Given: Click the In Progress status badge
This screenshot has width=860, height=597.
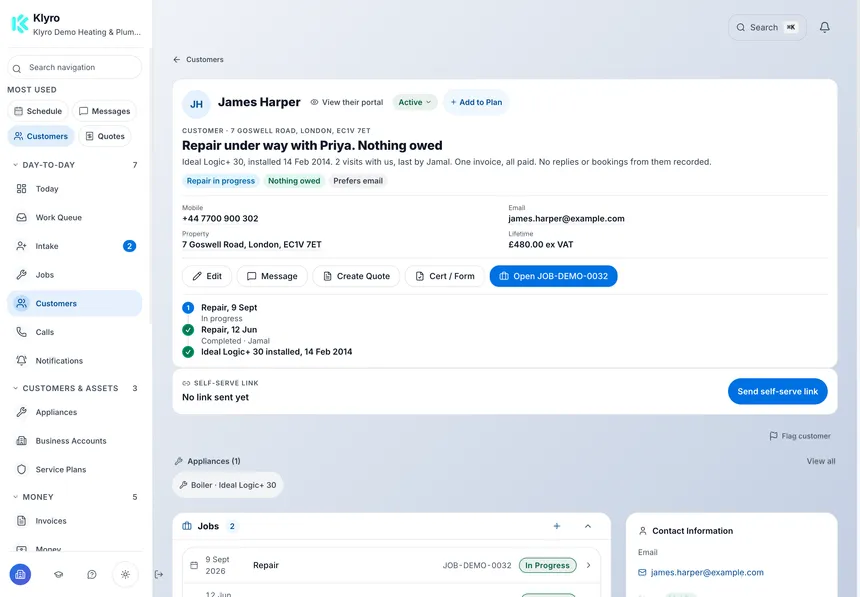Looking at the screenshot, I should pyautogui.click(x=547, y=565).
